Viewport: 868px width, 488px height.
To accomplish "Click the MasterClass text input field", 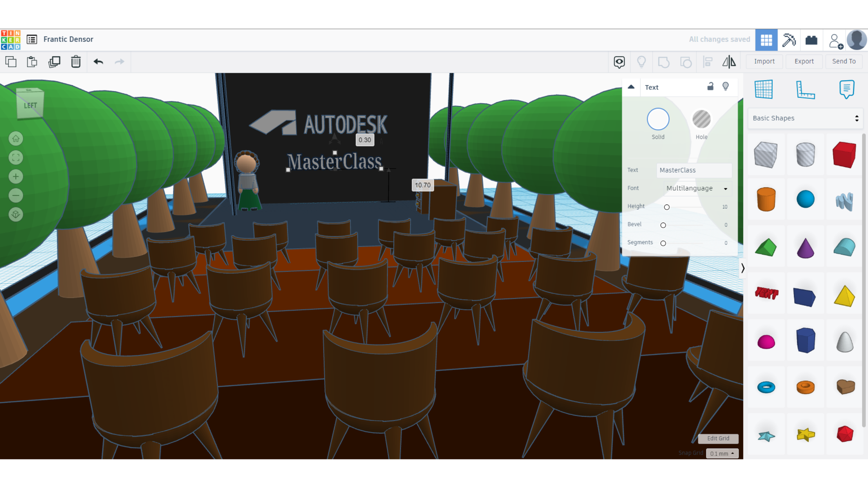I will [x=694, y=170].
